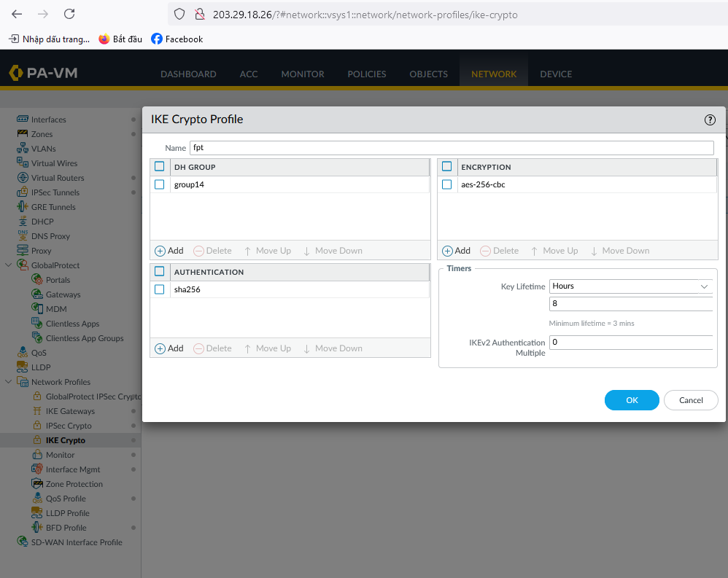Click the QoS sidebar icon
This screenshot has height=578, width=728.
[23, 353]
